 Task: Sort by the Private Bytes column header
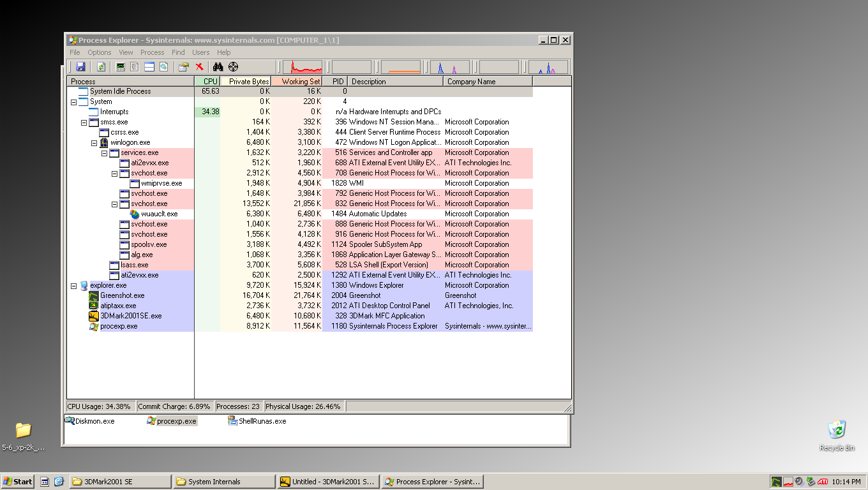click(246, 81)
